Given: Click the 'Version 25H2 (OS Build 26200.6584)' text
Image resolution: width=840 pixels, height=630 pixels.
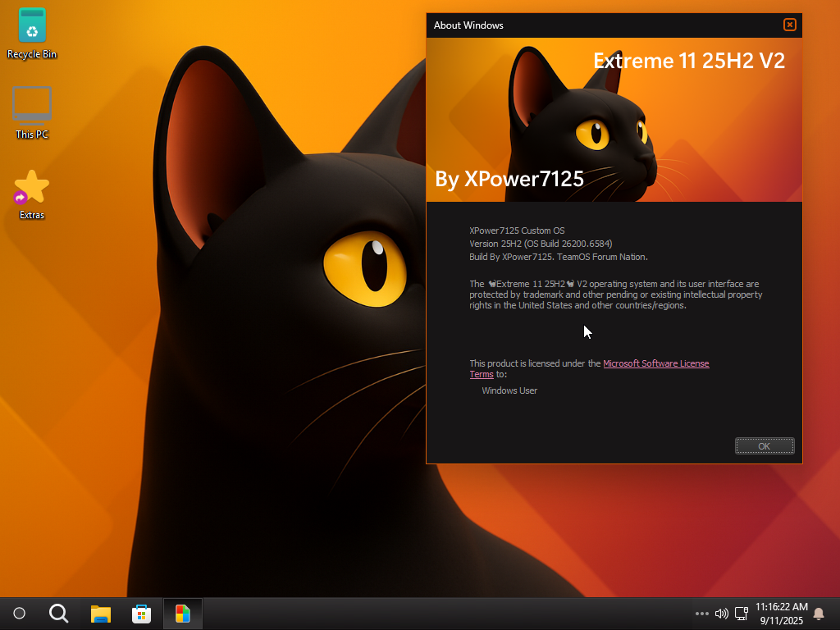Looking at the screenshot, I should pyautogui.click(x=541, y=244).
